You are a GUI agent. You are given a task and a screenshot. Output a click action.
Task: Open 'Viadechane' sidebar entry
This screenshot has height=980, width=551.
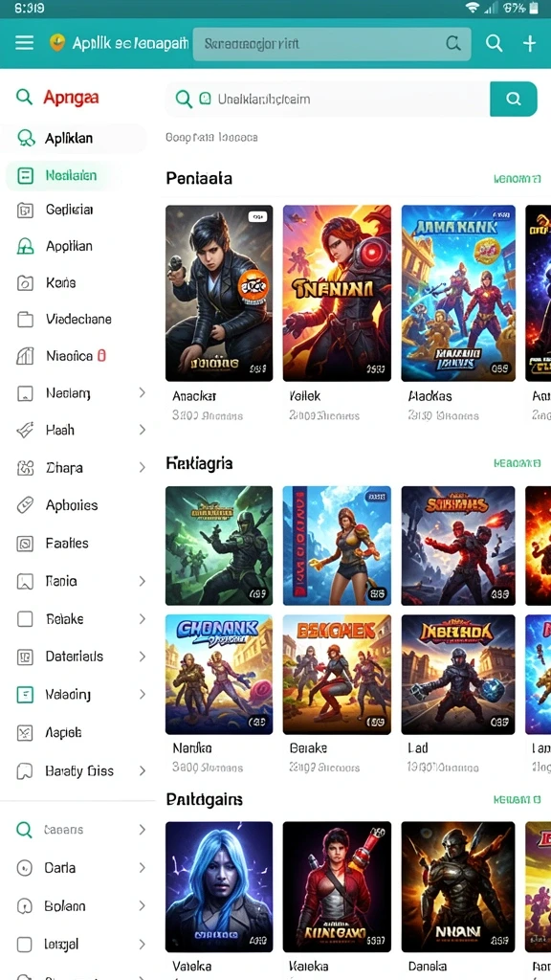(78, 320)
